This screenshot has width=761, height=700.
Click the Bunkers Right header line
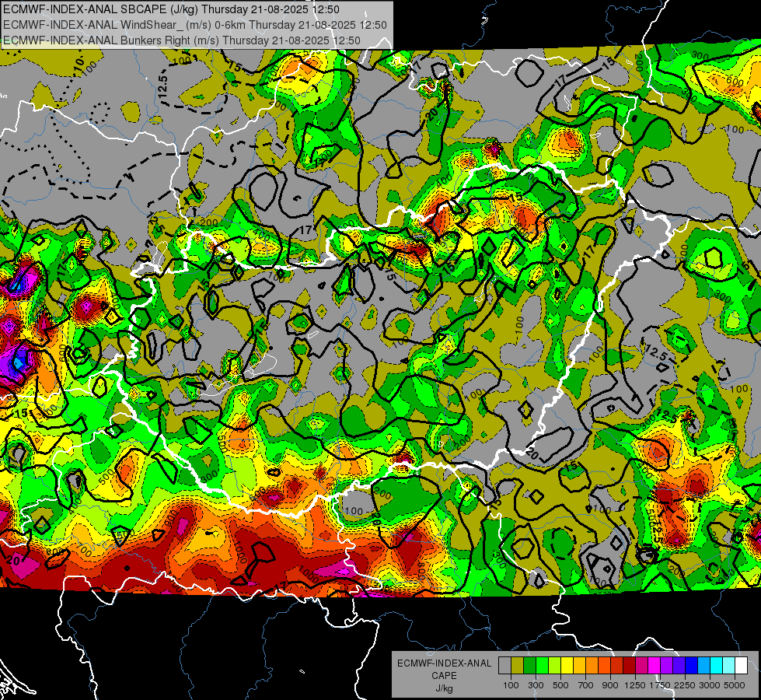[x=182, y=40]
